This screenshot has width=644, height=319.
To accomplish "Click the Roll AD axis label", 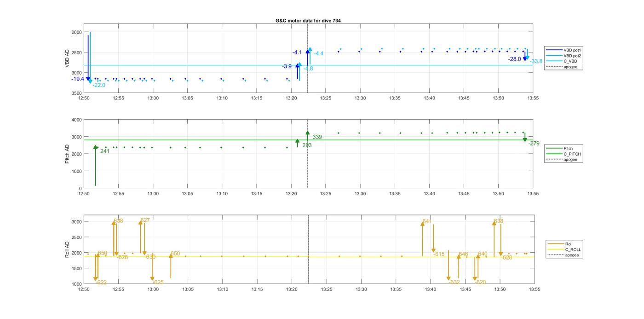I will click(67, 249).
